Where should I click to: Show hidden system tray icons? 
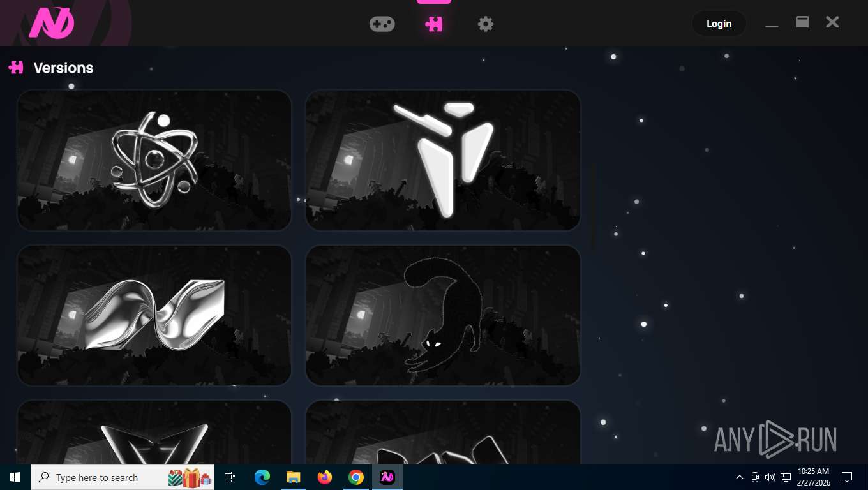click(740, 477)
